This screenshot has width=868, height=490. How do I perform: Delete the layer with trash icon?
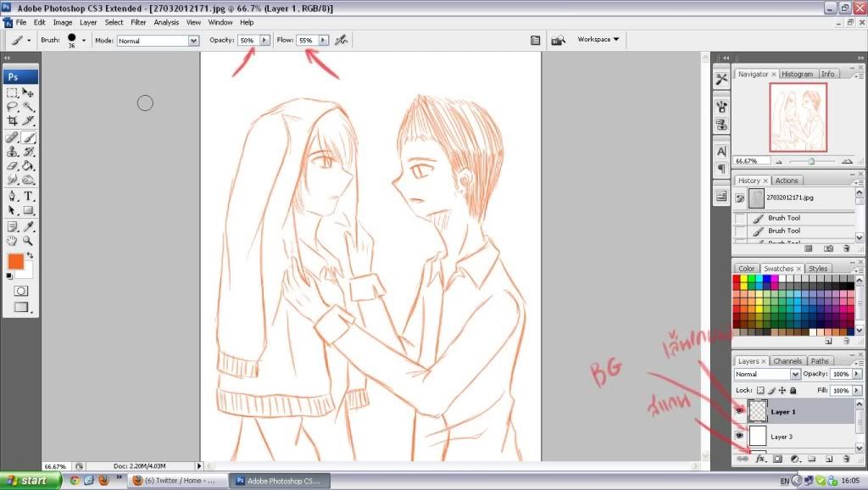[x=846, y=459]
